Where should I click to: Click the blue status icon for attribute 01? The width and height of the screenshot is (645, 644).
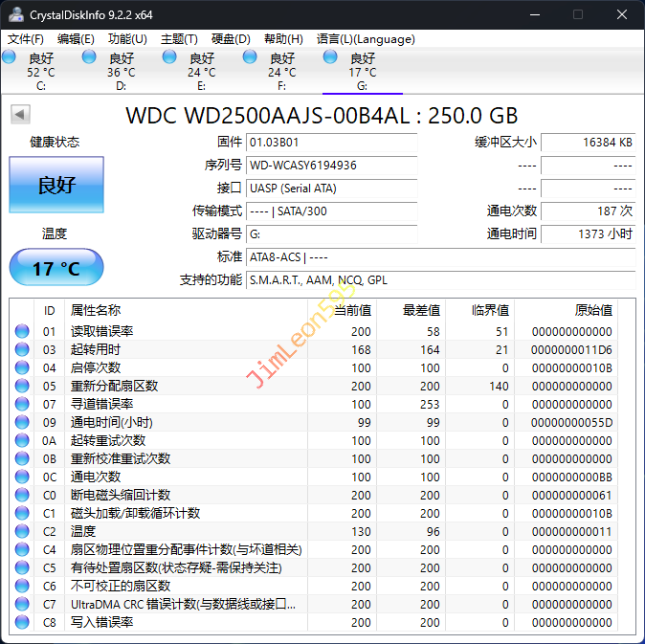22,331
